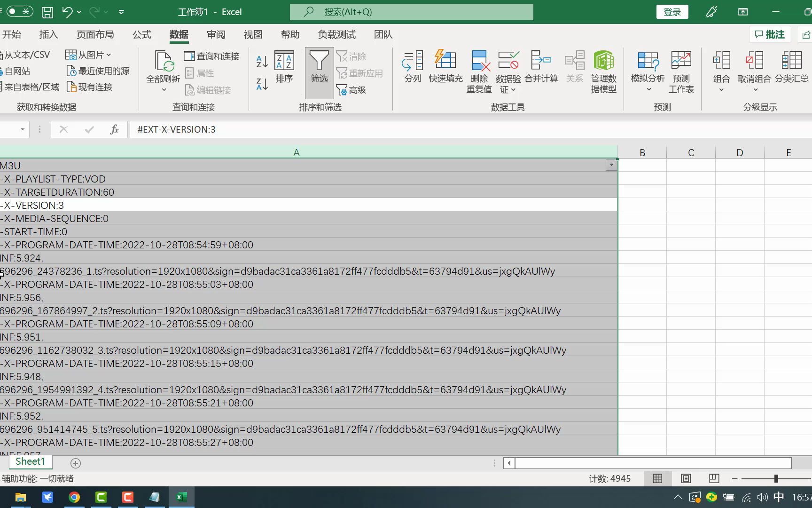Click into the formula bar
812x508 pixels.
(470, 129)
